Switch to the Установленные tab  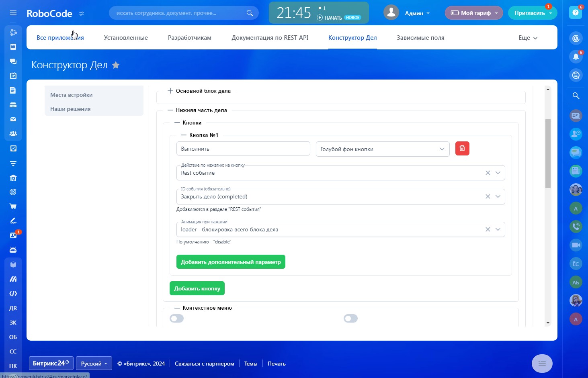click(x=126, y=38)
